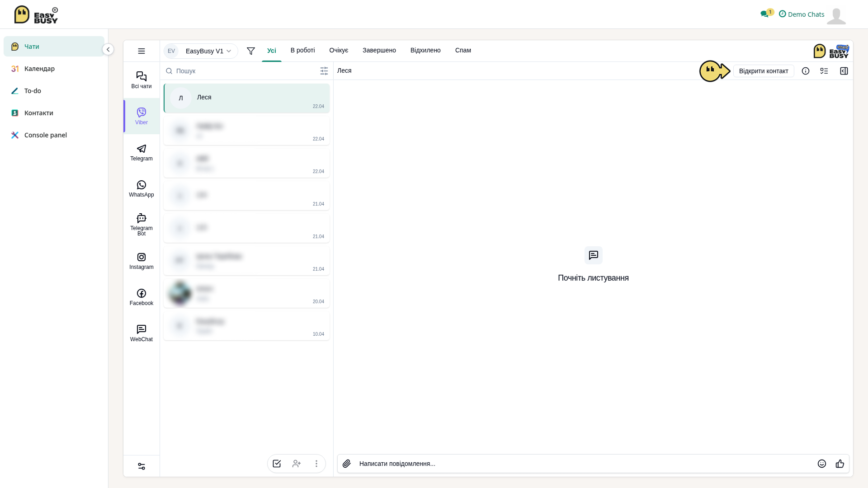Select the Леся chat in the list

(x=247, y=98)
